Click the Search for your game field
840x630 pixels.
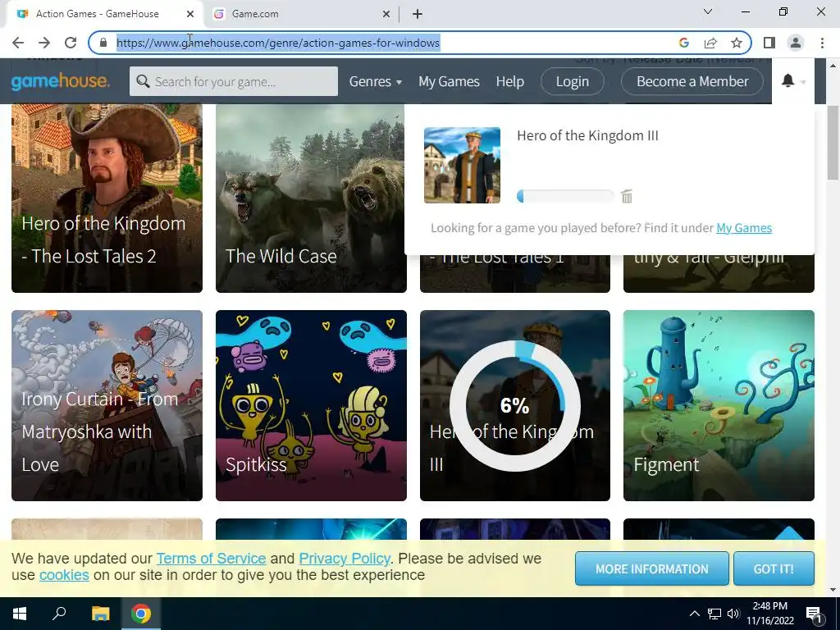pyautogui.click(x=234, y=81)
